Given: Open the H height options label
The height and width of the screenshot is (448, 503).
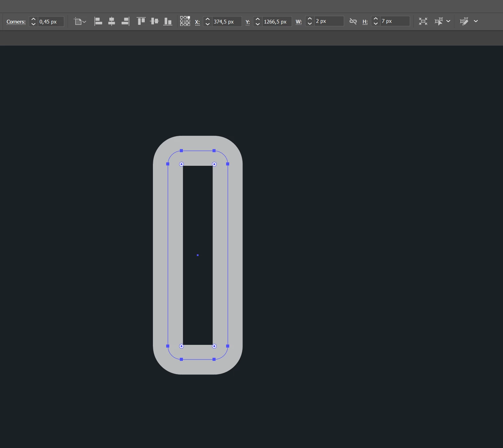Looking at the screenshot, I should point(365,22).
